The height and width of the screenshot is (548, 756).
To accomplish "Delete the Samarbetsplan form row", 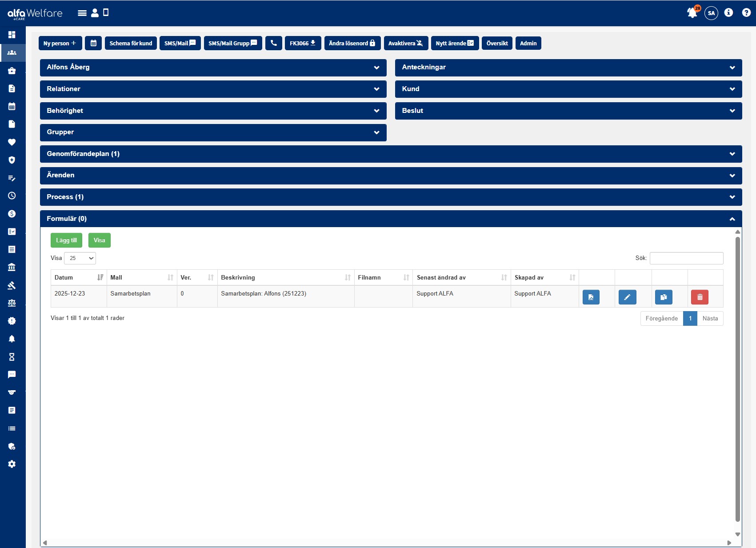I will [x=700, y=297].
